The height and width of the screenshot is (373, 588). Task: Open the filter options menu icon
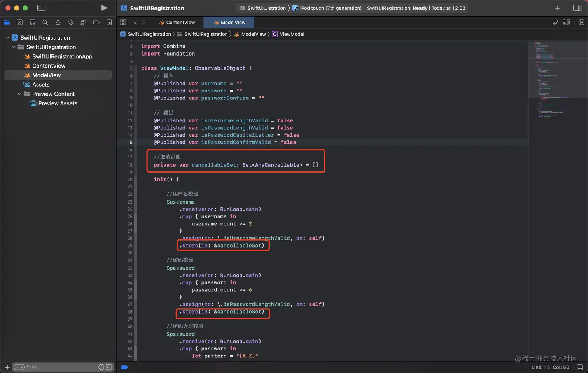19,367
